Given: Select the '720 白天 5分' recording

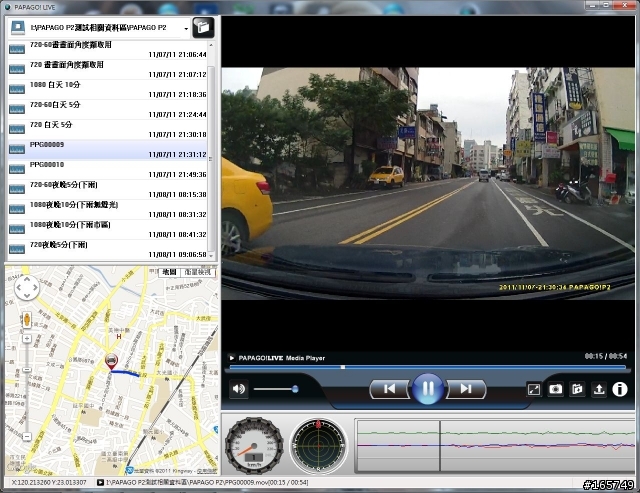Looking at the screenshot, I should (x=109, y=129).
